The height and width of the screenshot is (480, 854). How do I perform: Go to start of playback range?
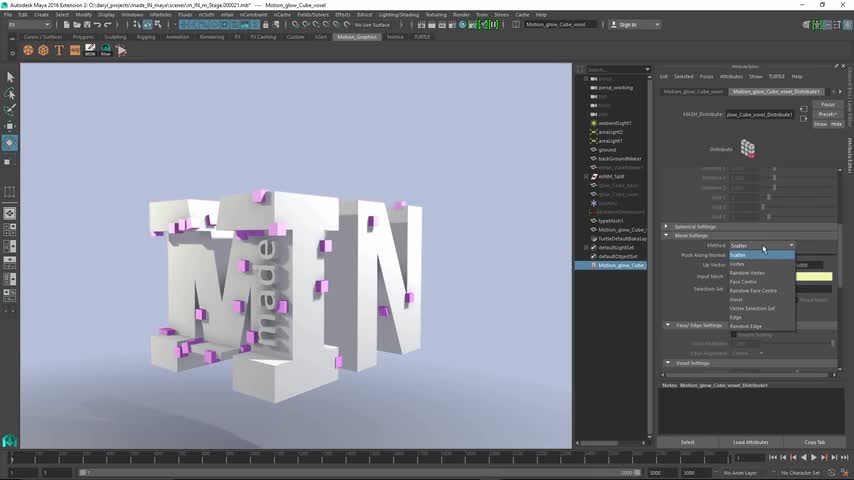[773, 458]
